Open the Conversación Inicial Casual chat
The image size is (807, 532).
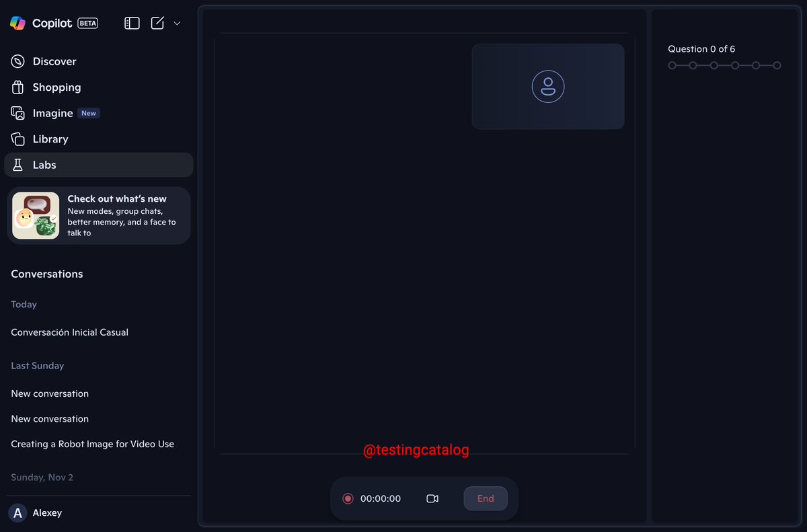(x=69, y=332)
